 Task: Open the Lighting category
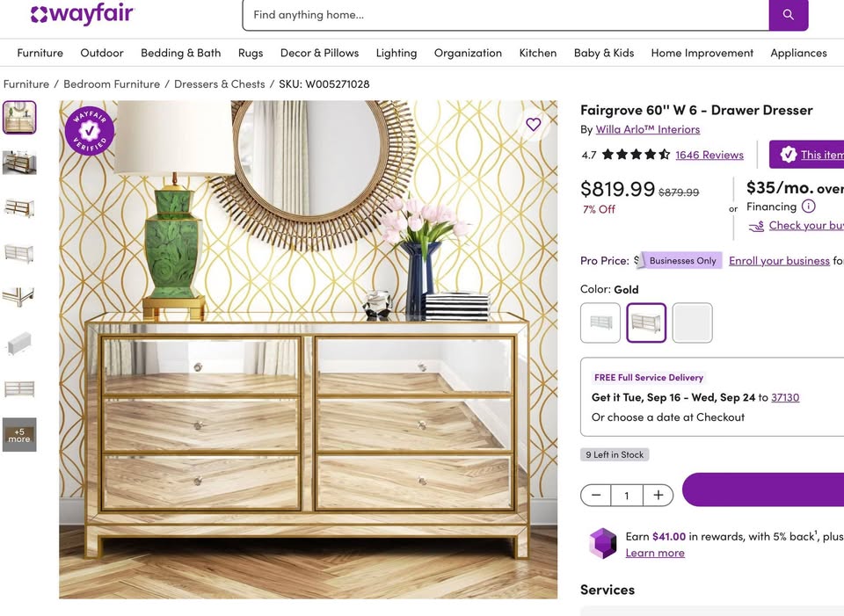[x=397, y=53]
